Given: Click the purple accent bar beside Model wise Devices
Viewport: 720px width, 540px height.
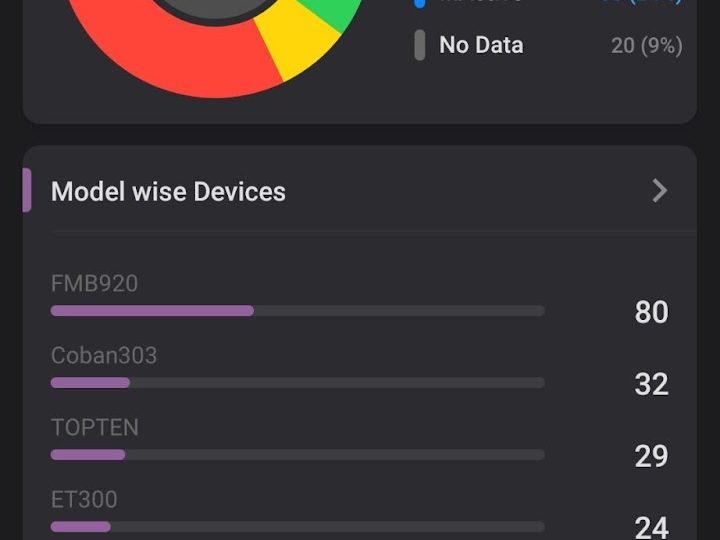Looking at the screenshot, I should tap(27, 190).
